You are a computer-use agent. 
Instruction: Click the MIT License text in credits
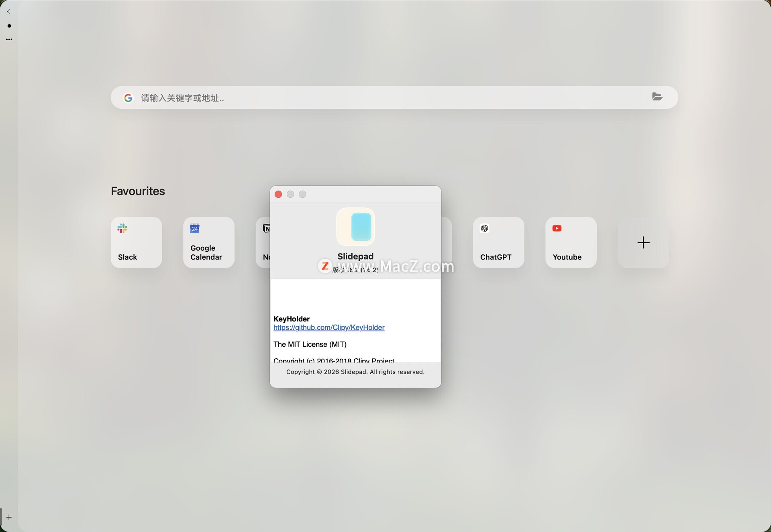(310, 344)
